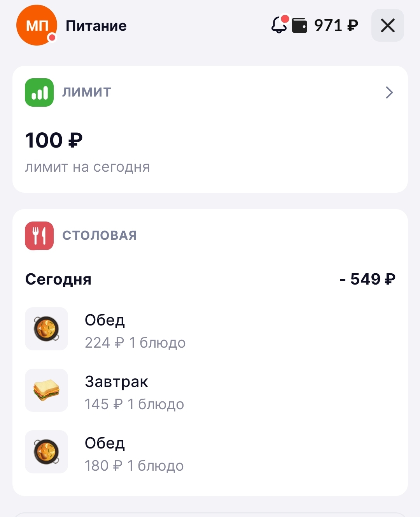This screenshot has height=517, width=420.
Task: Tap the лимит на сегодня caption
Action: click(x=87, y=167)
